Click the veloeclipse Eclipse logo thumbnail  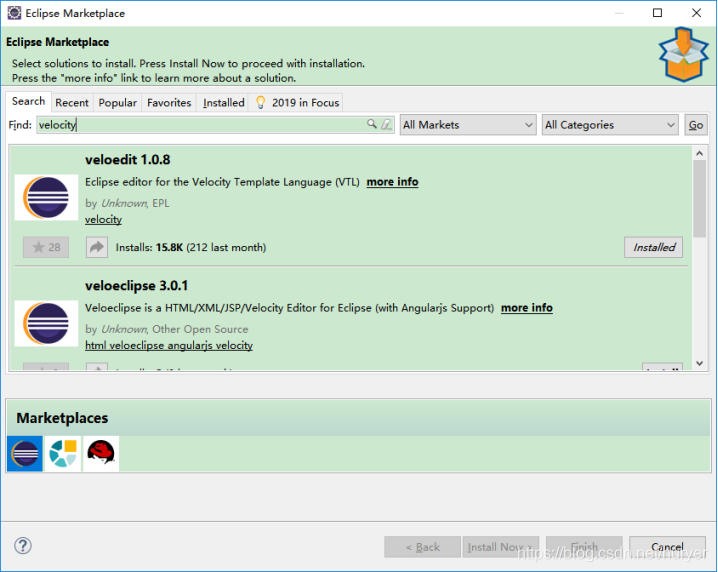tap(46, 323)
